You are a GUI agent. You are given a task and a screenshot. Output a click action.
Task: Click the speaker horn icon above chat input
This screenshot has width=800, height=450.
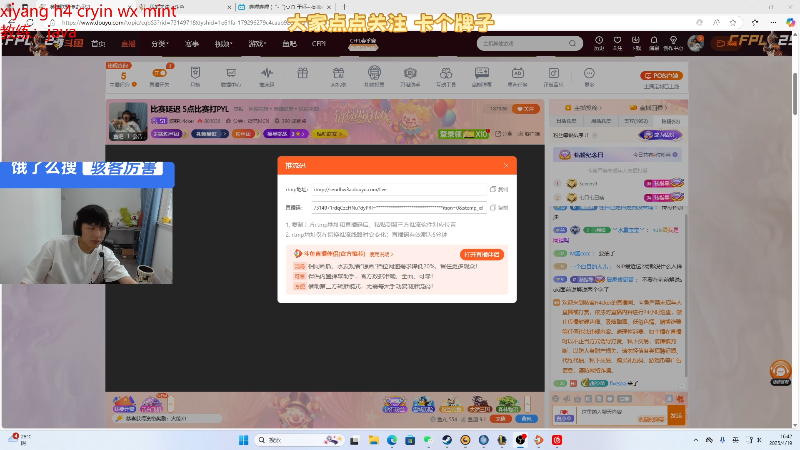click(567, 398)
